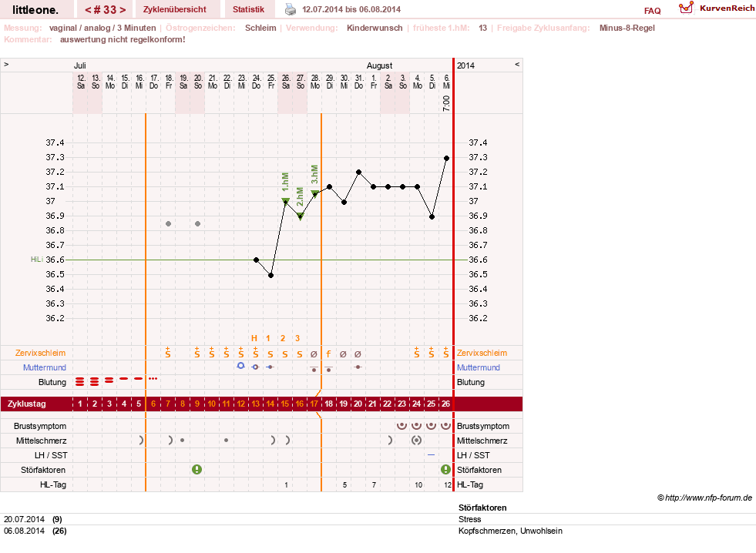Click the Zervixschleim row label on the left
756x553 pixels.
(40, 353)
